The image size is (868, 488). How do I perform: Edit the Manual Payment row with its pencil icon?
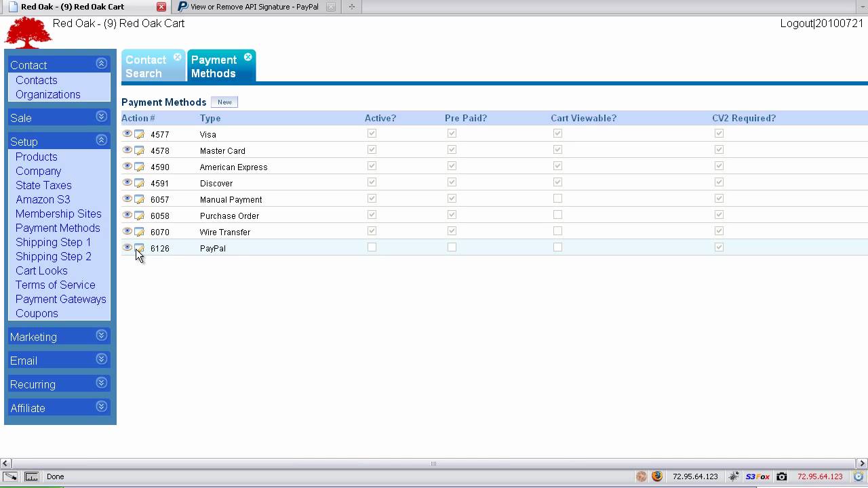(x=139, y=199)
